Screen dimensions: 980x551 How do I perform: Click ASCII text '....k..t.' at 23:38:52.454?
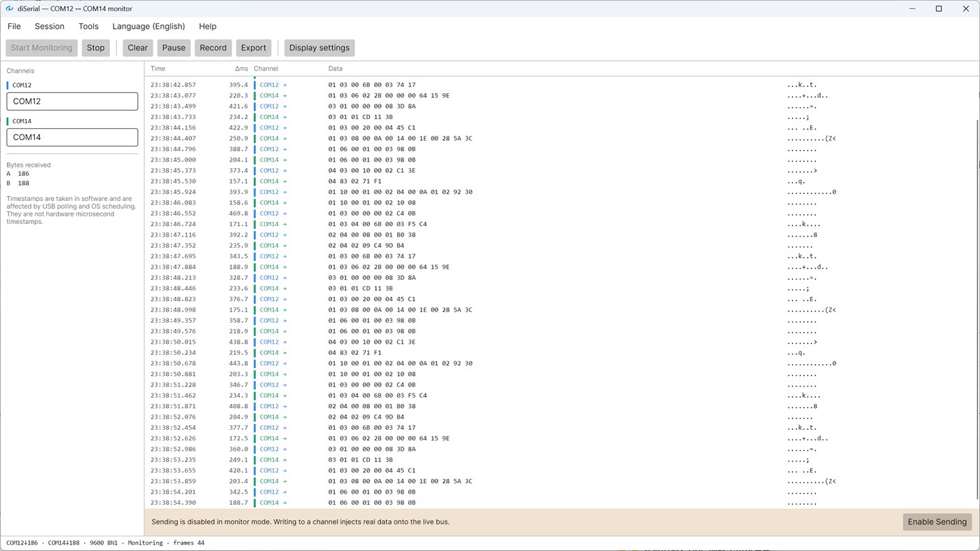(x=802, y=428)
